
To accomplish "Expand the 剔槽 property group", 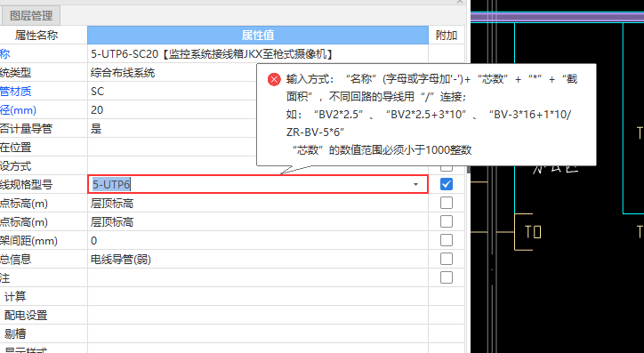I will point(15,333).
